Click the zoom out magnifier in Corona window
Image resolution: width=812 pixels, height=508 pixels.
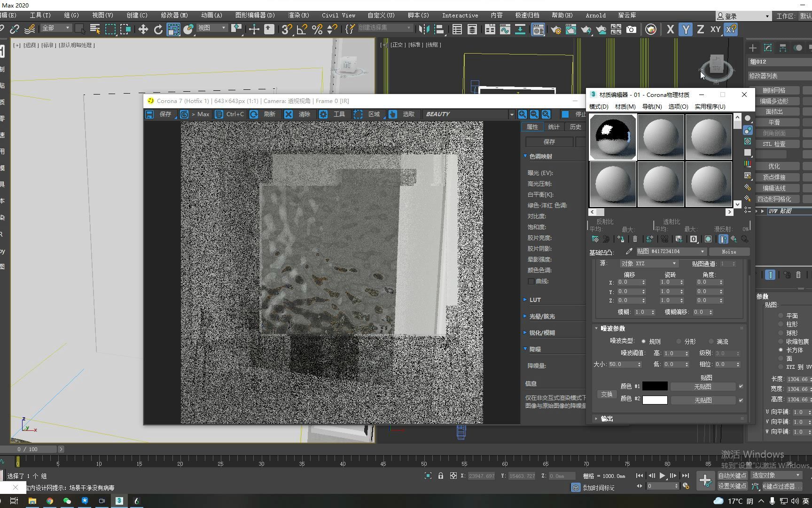click(x=534, y=114)
